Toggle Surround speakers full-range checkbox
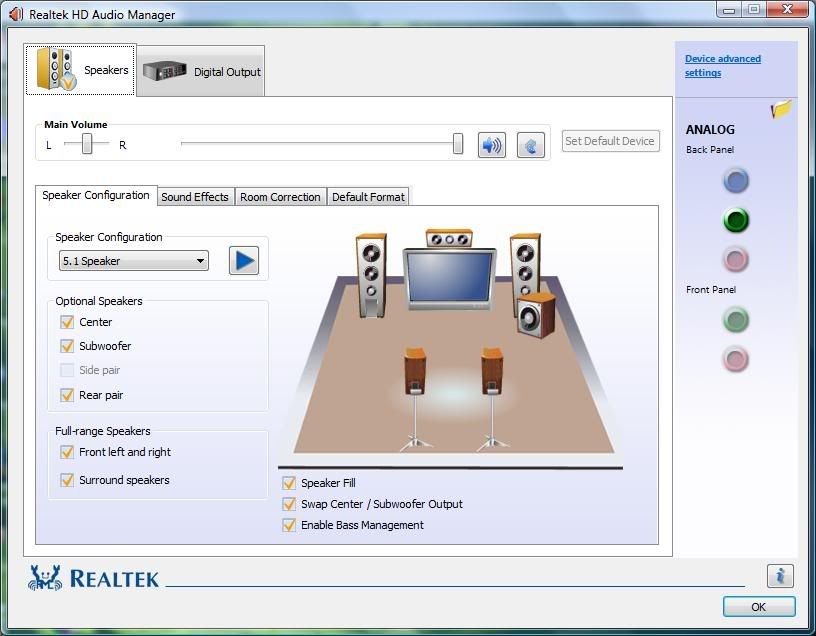 coord(67,480)
